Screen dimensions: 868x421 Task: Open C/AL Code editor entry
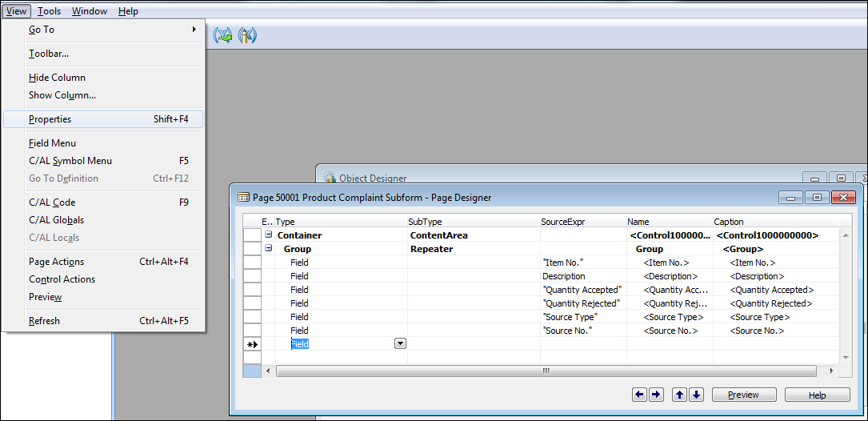tap(103, 202)
